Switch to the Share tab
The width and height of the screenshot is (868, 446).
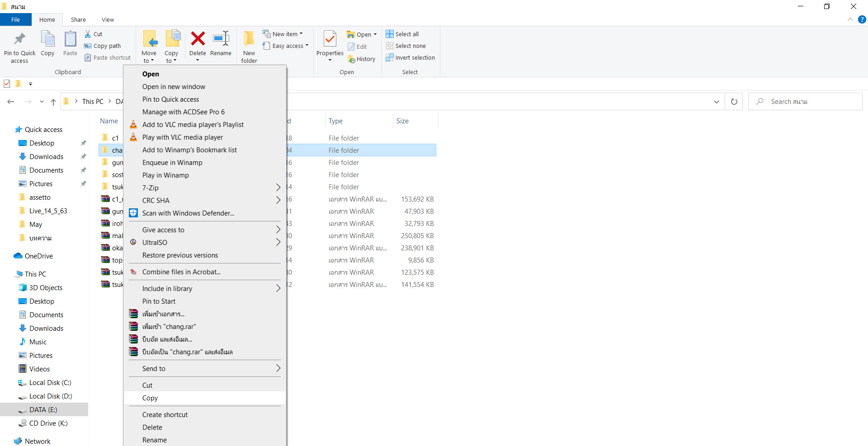(x=78, y=19)
